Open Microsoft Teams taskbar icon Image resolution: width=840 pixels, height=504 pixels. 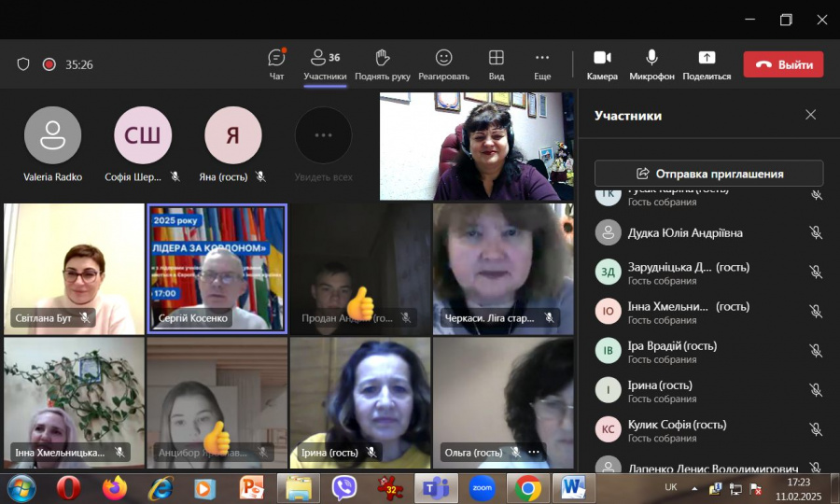point(436,488)
